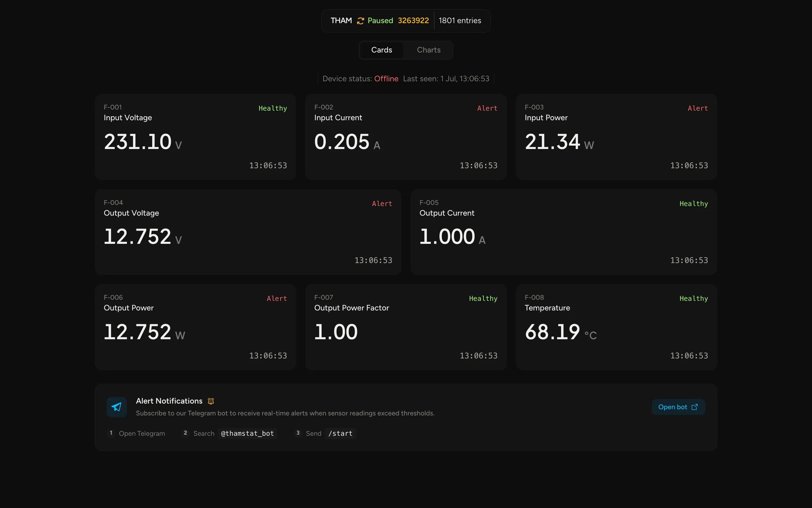The height and width of the screenshot is (508, 812).
Task: Click the Healthy badge on Temperature card
Action: point(694,298)
